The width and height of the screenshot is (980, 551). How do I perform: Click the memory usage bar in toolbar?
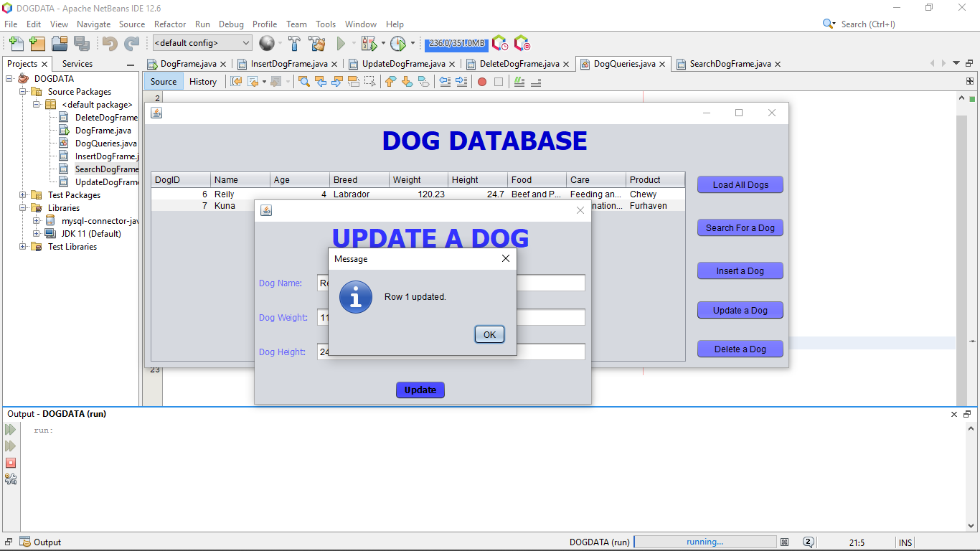pos(456,44)
